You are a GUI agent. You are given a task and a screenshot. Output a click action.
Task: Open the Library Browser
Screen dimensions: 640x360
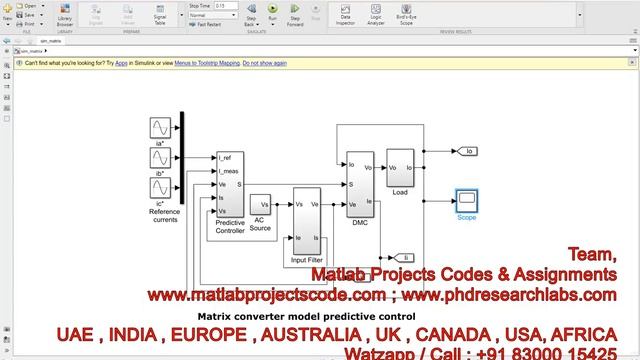(x=65, y=15)
